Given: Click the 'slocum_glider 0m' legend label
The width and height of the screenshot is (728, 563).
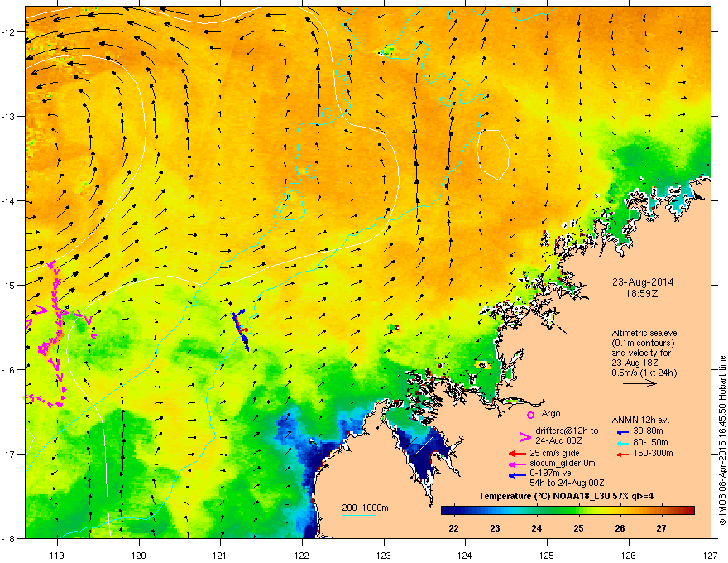Looking at the screenshot, I should 563,464.
